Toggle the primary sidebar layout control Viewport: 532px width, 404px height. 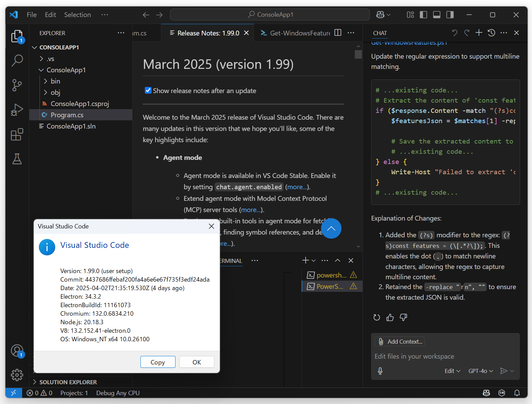[x=423, y=14]
